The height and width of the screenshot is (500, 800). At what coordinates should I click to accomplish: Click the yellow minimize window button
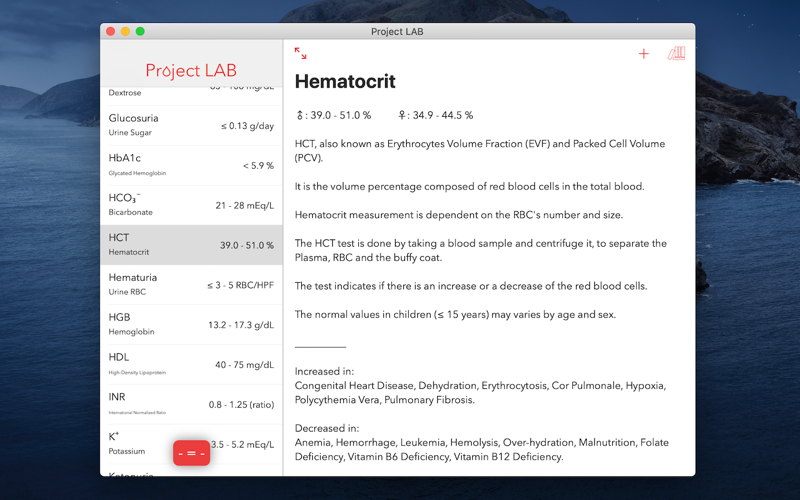[x=125, y=31]
